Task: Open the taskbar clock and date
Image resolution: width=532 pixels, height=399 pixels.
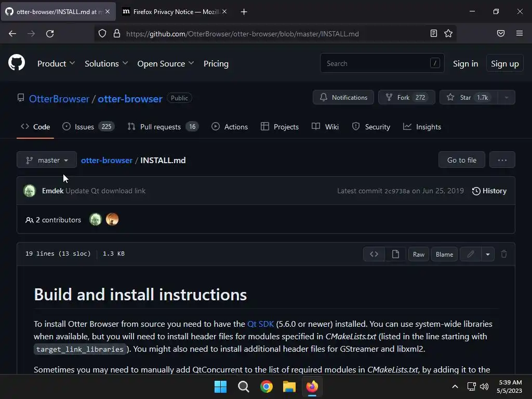Action: point(509,387)
